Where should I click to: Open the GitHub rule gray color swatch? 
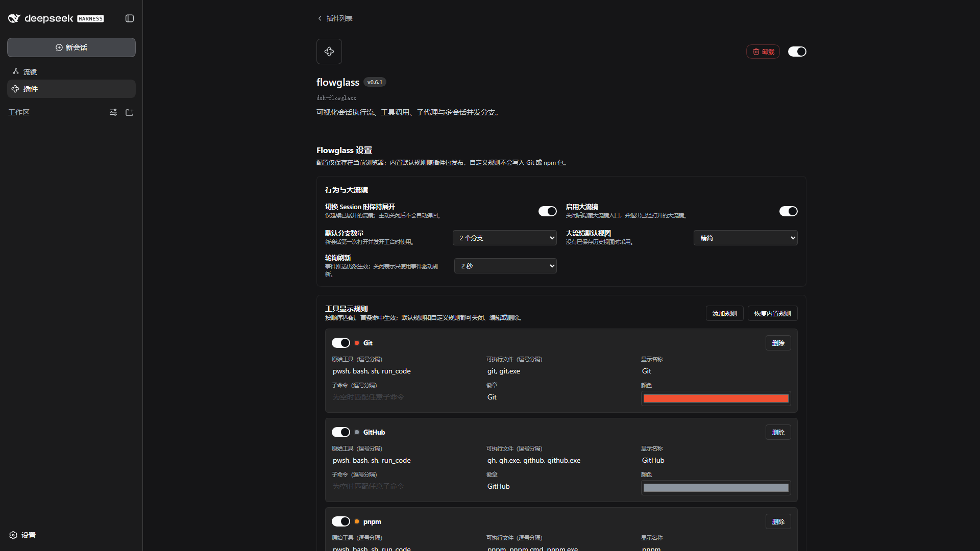(x=716, y=488)
